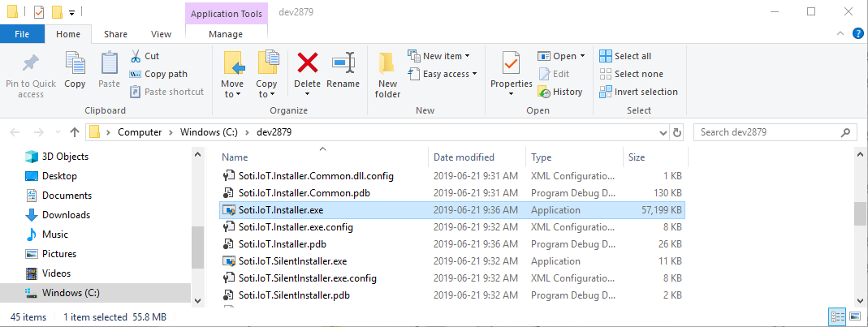
Task: Select Desktop in navigation pane
Action: click(51, 176)
